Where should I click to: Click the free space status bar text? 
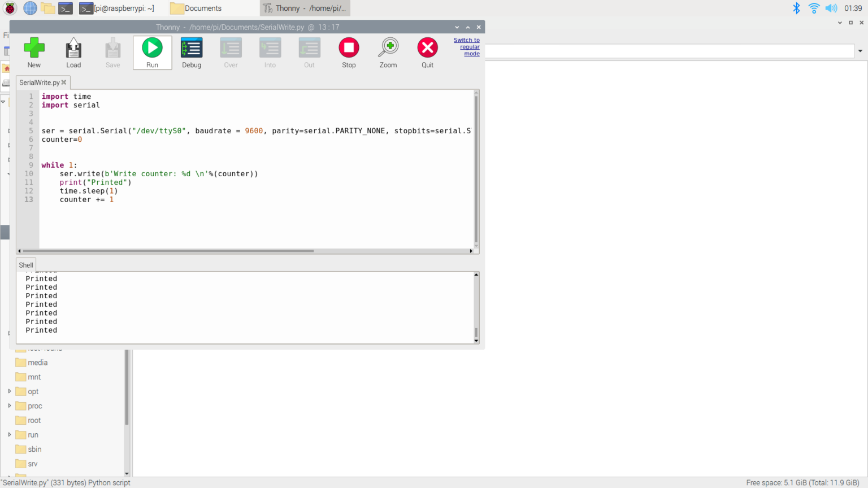coord(802,482)
